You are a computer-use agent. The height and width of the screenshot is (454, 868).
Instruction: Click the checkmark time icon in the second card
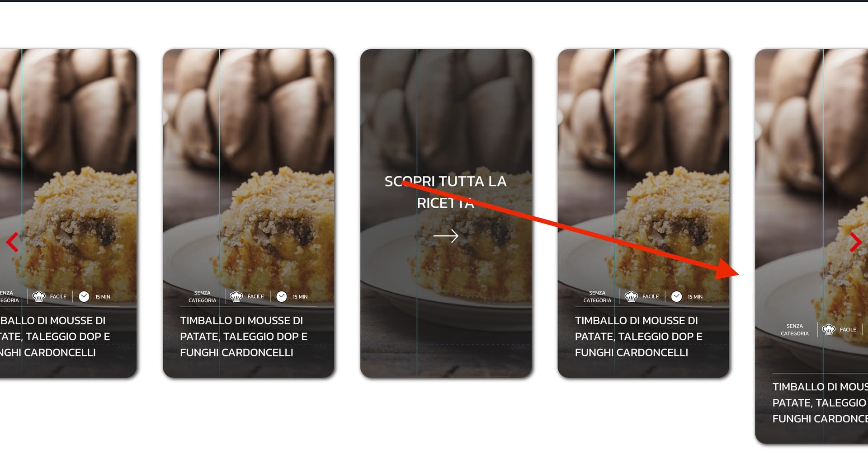tap(282, 296)
